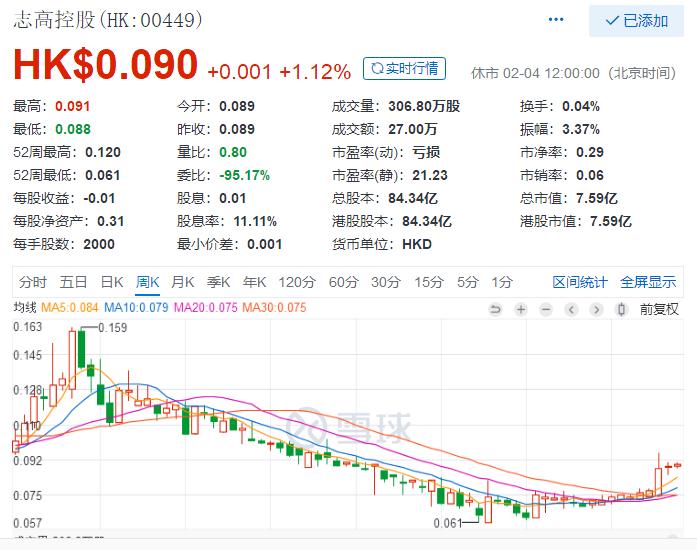Click the 委比 value -95.17%
The image size is (697, 550).
pos(244,175)
